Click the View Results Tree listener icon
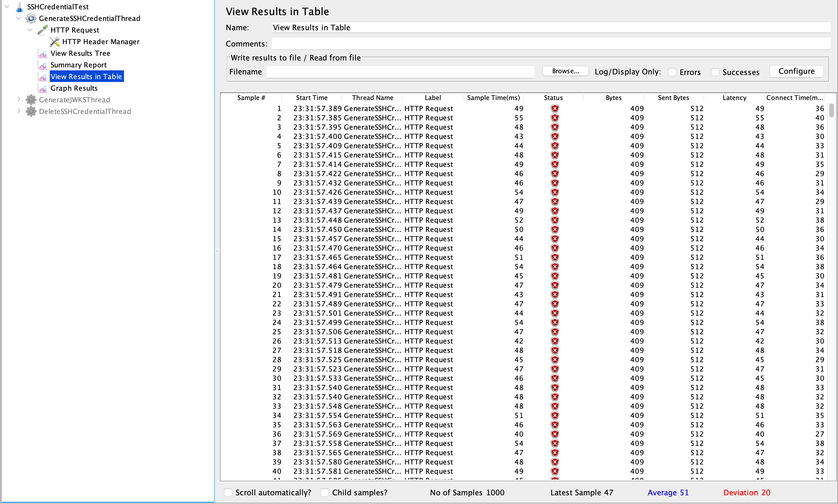Image resolution: width=838 pixels, height=504 pixels. click(43, 54)
